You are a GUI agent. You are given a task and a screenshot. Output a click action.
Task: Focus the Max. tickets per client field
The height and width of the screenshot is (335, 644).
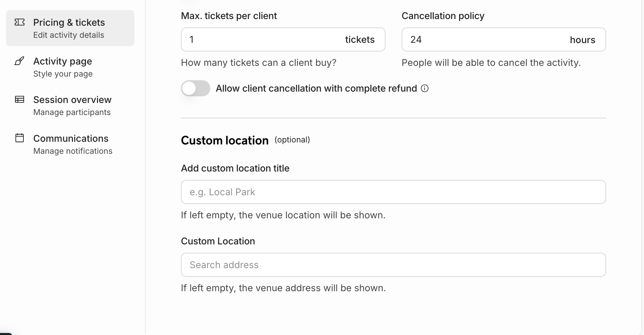tap(261, 39)
